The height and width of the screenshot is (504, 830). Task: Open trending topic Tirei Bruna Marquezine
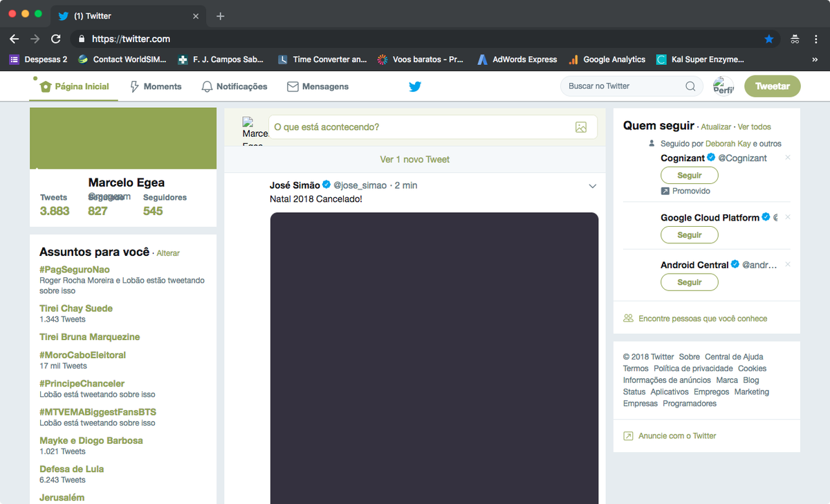(90, 337)
